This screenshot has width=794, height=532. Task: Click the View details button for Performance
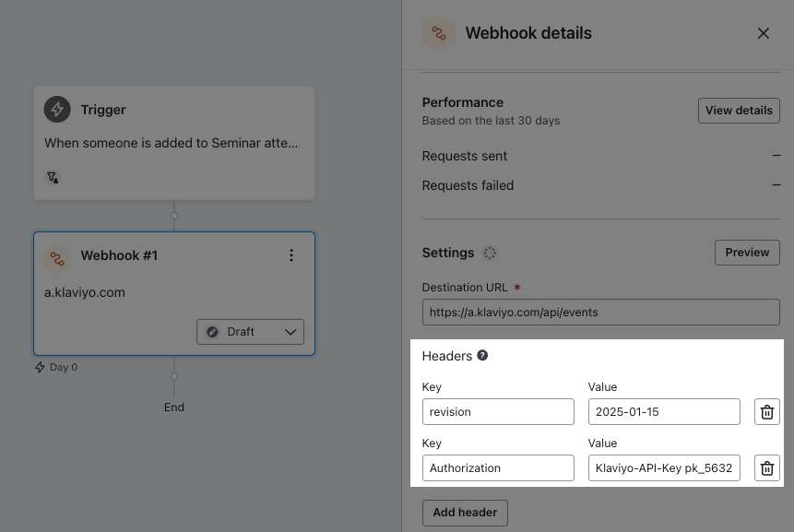(x=739, y=110)
